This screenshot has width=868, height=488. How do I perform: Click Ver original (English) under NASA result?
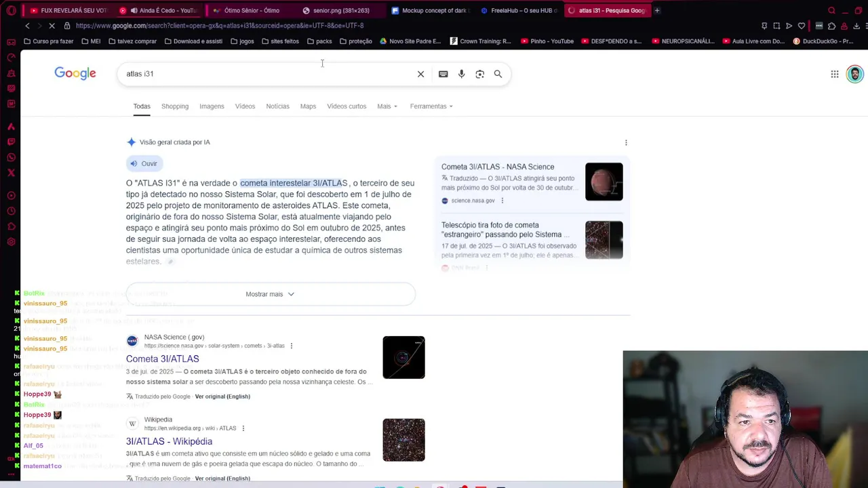pos(222,396)
